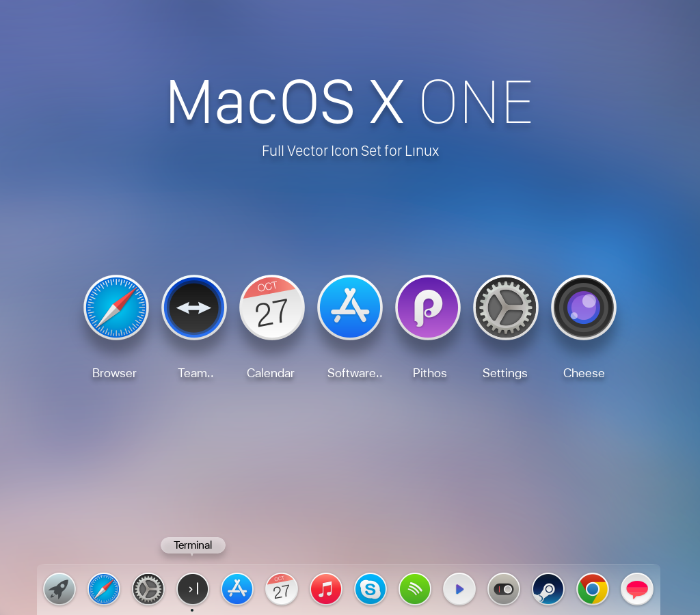Launch the Team app icon
This screenshot has height=615, width=700.
193,307
